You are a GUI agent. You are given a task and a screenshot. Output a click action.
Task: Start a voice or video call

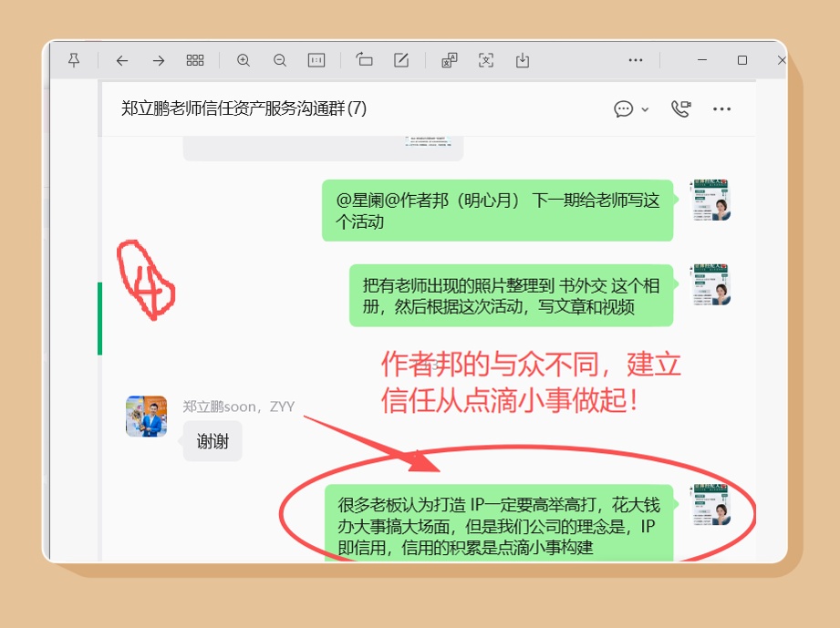680,109
